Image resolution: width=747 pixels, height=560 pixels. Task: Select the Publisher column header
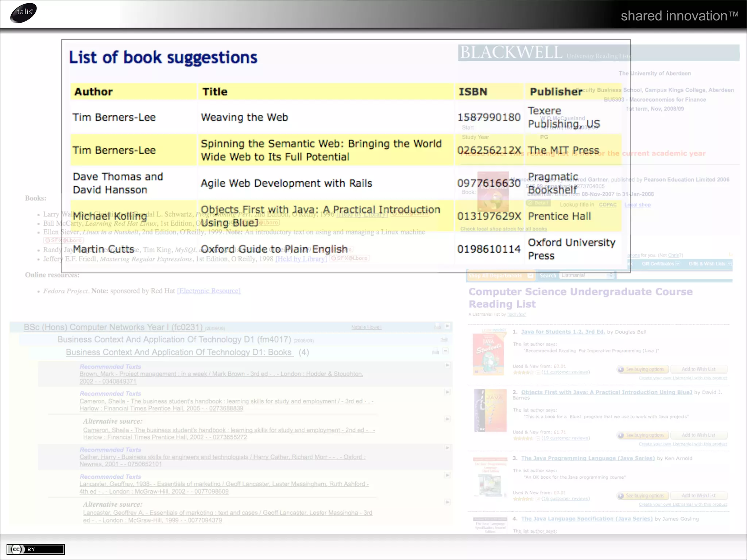click(x=573, y=92)
